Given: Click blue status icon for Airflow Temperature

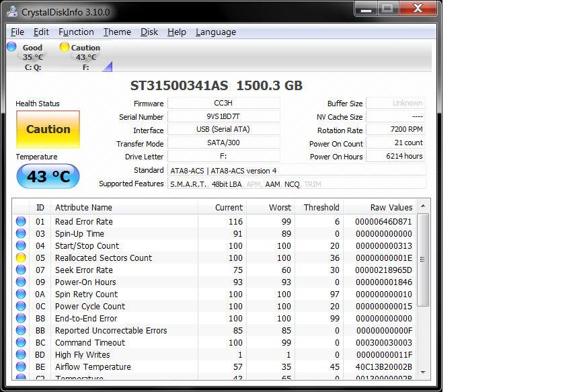Looking at the screenshot, I should tap(21, 367).
